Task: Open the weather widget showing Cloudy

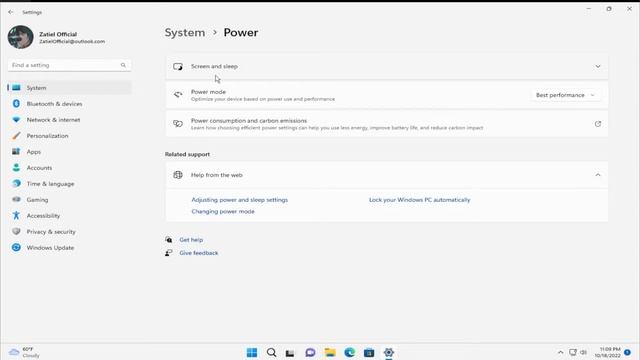Action: (24, 352)
